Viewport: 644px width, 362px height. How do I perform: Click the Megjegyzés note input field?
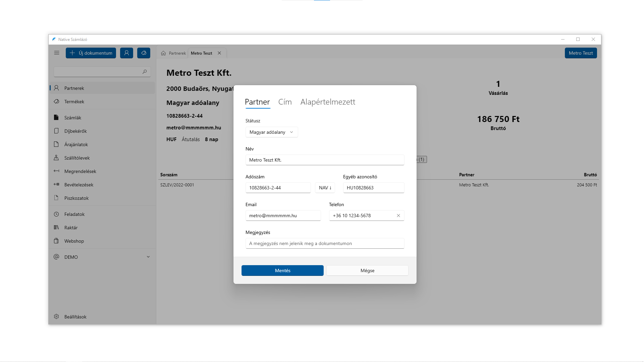[x=325, y=243]
